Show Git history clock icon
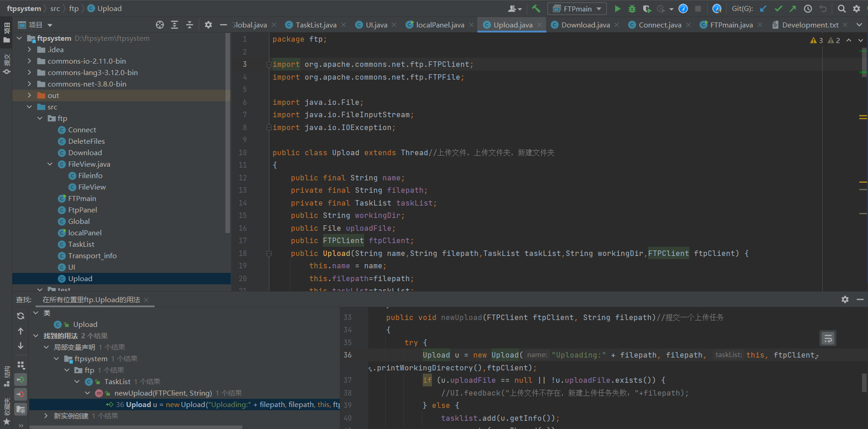The height and width of the screenshot is (429, 868). tap(808, 8)
